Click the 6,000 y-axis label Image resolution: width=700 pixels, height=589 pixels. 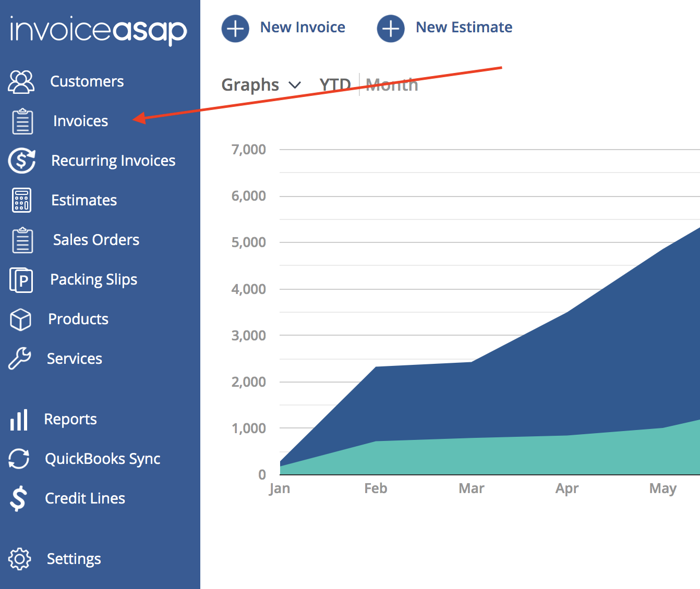(249, 196)
